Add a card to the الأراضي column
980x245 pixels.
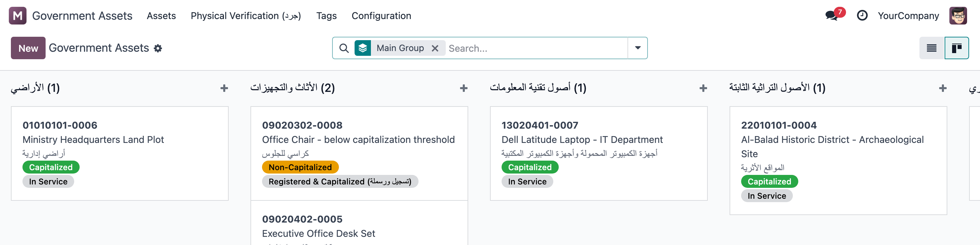[224, 88]
